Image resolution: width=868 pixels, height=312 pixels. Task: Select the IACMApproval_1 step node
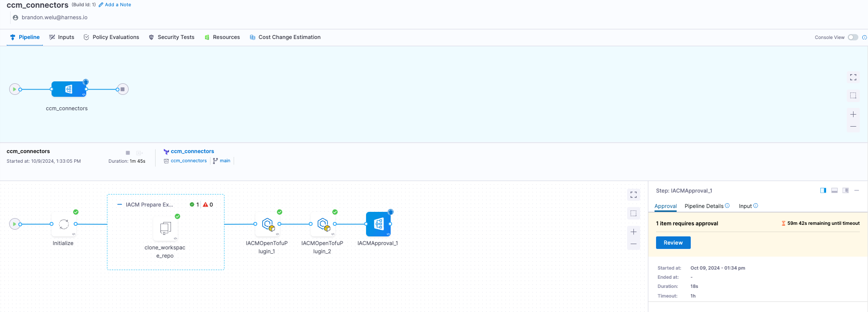point(378,224)
